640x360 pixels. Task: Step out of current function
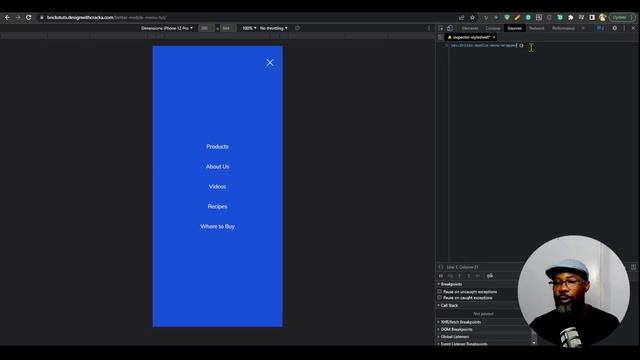(x=469, y=276)
